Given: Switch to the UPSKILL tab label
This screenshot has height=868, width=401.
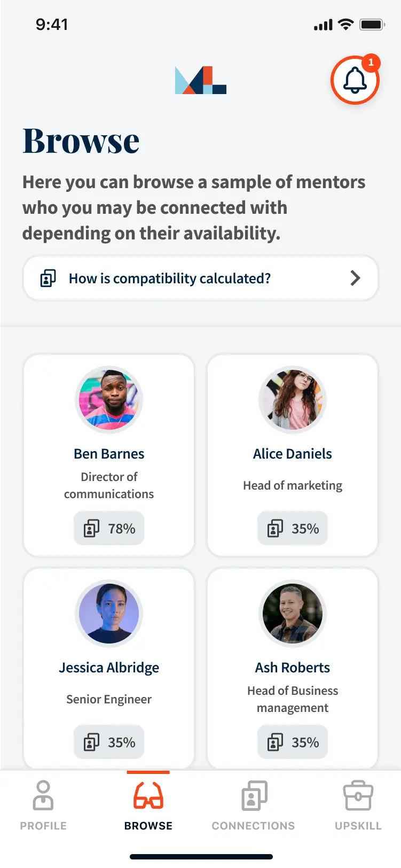Looking at the screenshot, I should click(x=358, y=826).
